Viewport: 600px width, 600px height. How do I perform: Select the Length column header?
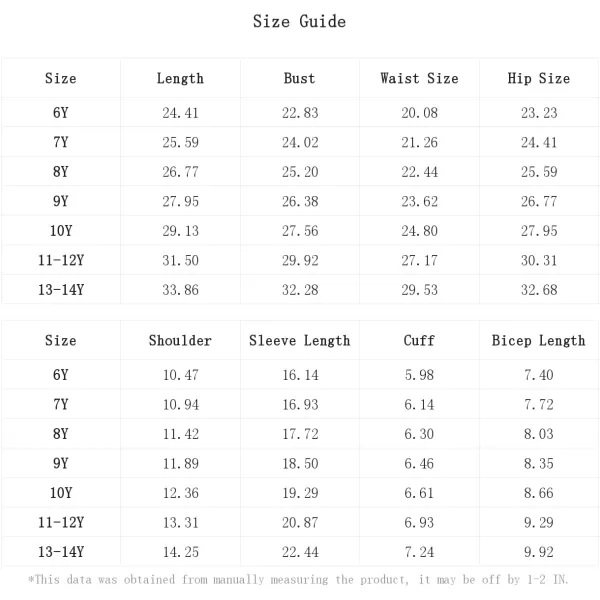180,79
